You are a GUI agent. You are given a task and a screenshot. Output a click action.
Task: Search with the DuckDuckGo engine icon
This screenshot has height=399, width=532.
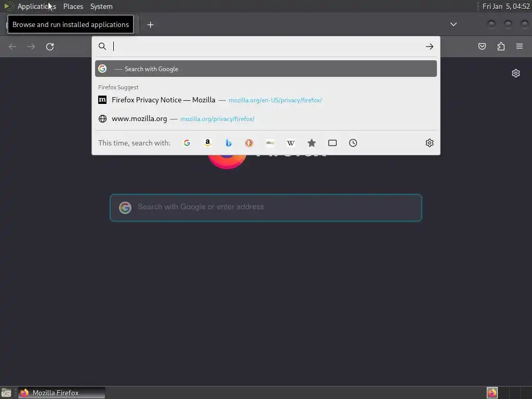(x=249, y=143)
